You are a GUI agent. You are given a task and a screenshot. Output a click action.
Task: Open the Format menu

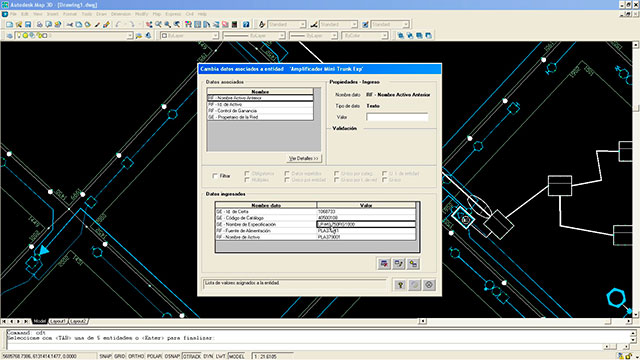pos(70,14)
